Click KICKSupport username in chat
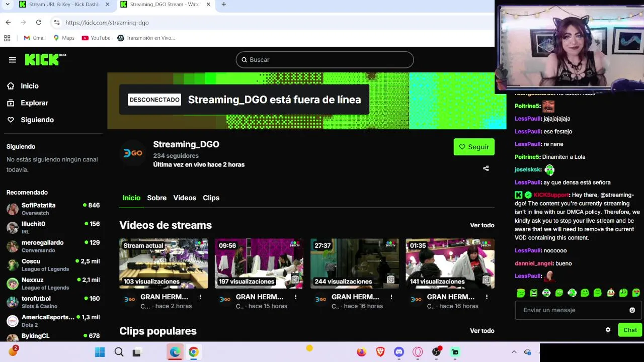The image size is (644, 362). 551,195
